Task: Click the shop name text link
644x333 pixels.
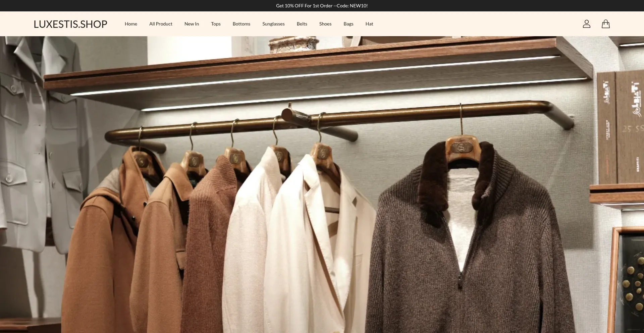Action: click(x=70, y=23)
